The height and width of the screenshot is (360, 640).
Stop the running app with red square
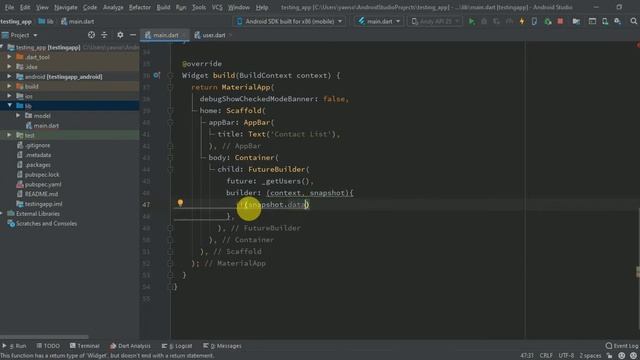pos(560,21)
